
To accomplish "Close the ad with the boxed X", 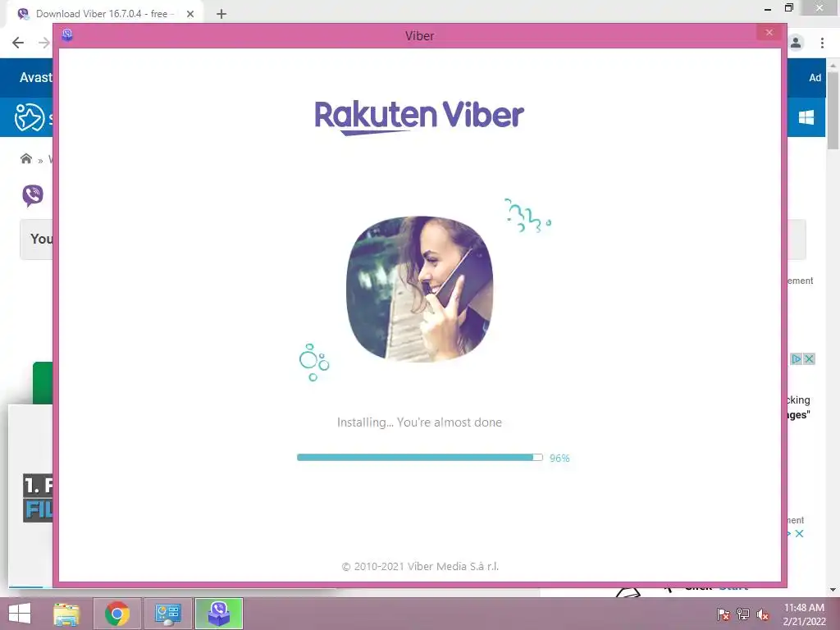I will point(810,359).
